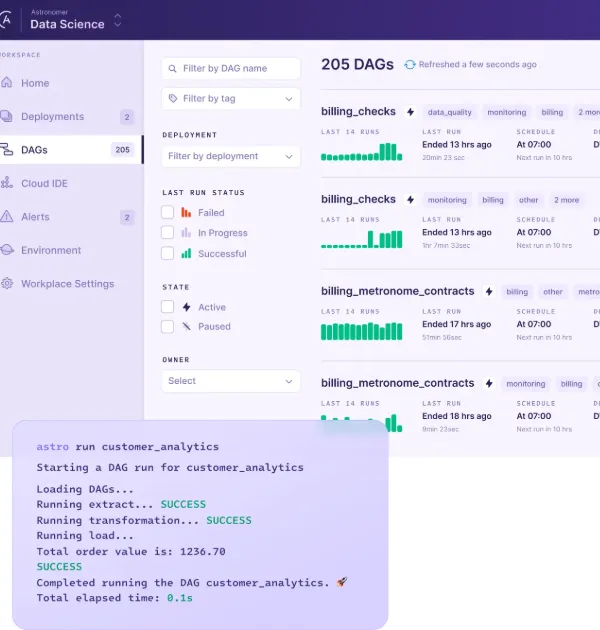Click the refresh icon beside Refreshed text
The image size is (600, 630).
pyautogui.click(x=410, y=64)
